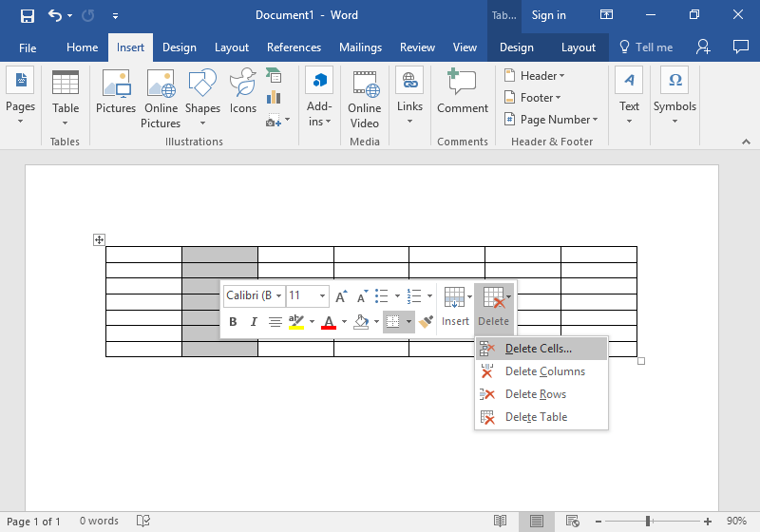Open the Links dropdown
This screenshot has height=532, width=760.
(x=410, y=97)
